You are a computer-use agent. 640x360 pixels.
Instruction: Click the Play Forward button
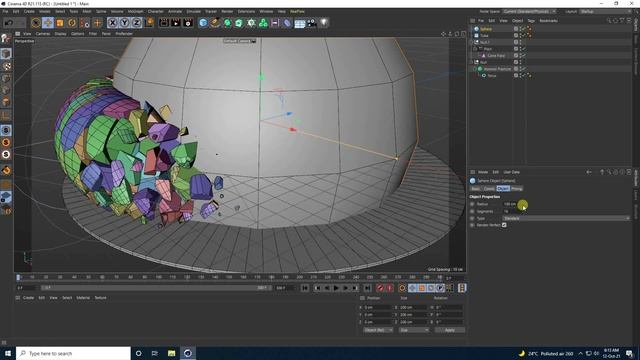point(336,288)
